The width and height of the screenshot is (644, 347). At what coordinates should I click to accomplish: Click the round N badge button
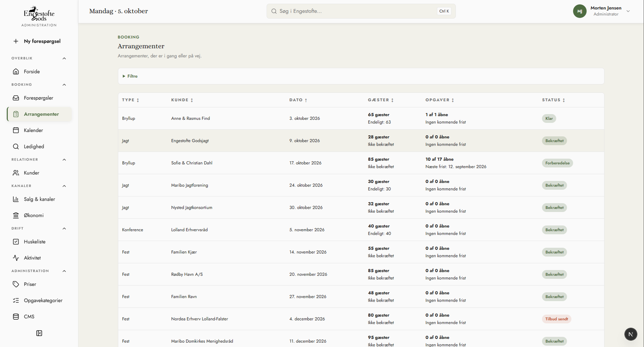click(x=631, y=334)
